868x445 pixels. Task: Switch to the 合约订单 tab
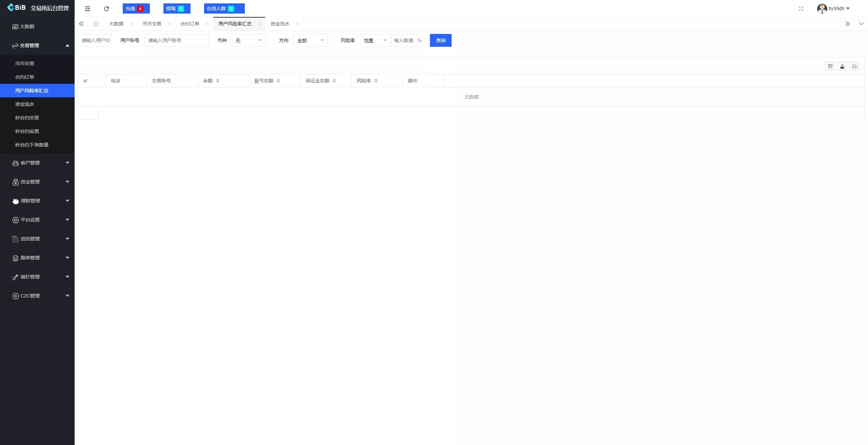click(190, 24)
